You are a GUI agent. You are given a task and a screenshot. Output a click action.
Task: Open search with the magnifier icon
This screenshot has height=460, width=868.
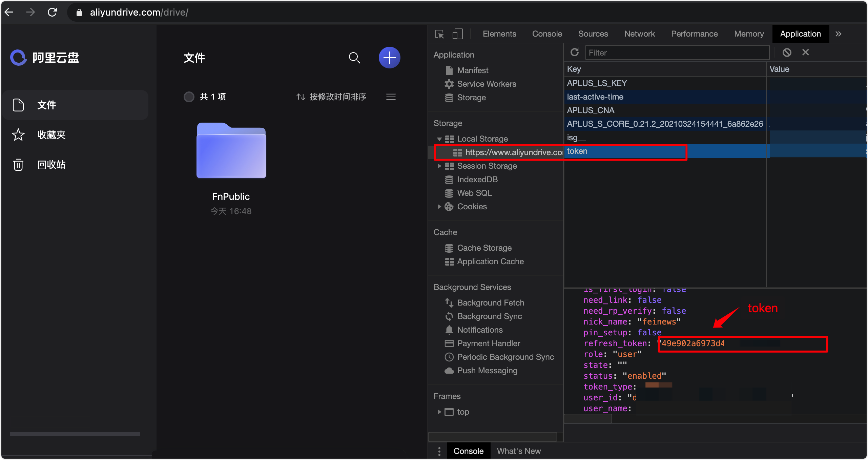tap(354, 58)
